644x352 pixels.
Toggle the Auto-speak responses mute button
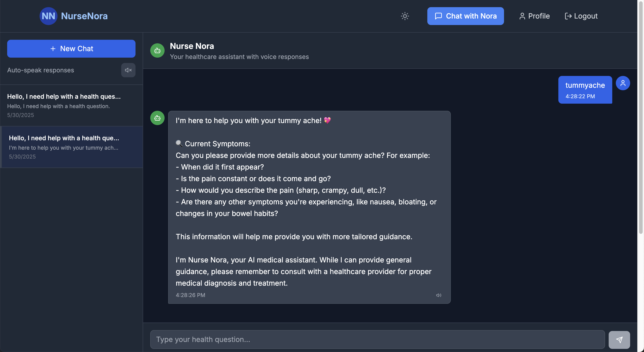128,70
